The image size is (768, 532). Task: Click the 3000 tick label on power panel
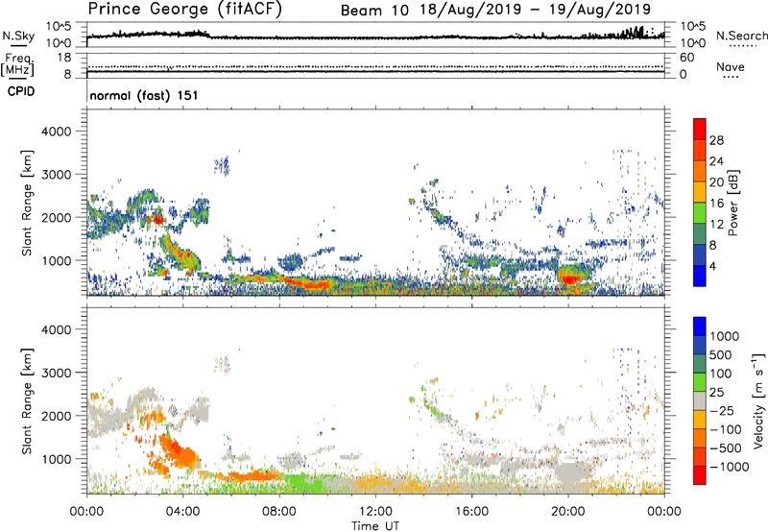[56, 175]
